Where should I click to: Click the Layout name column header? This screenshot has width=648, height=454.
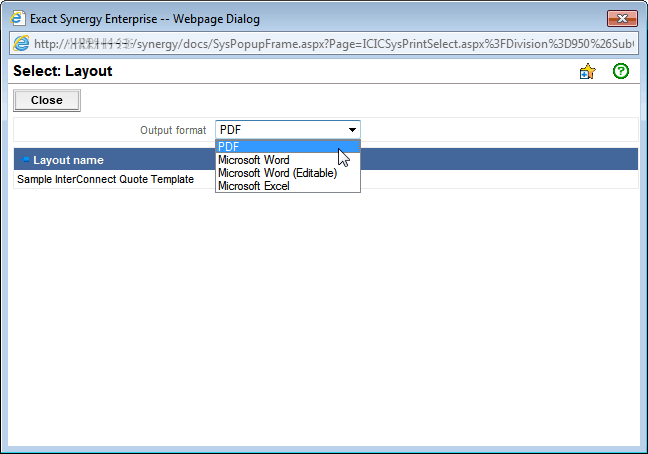(x=68, y=160)
